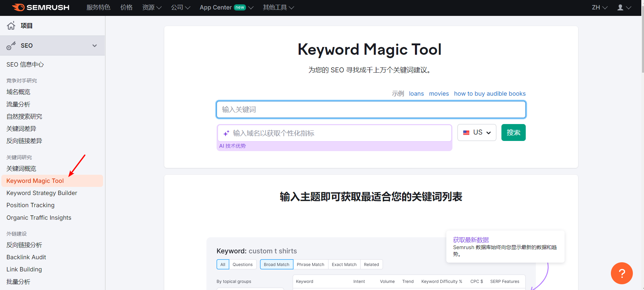Expand the 公司 menu

pos(180,7)
